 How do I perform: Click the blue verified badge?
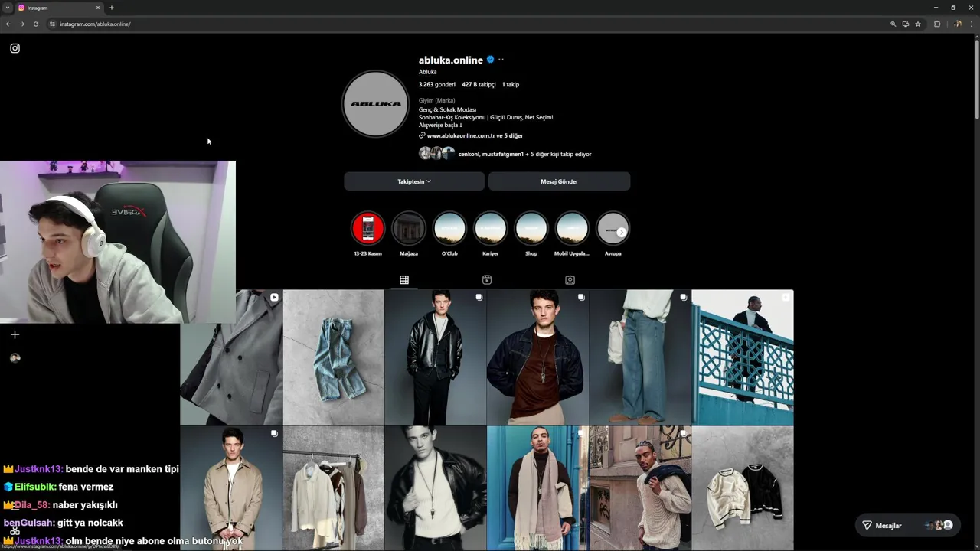490,60
